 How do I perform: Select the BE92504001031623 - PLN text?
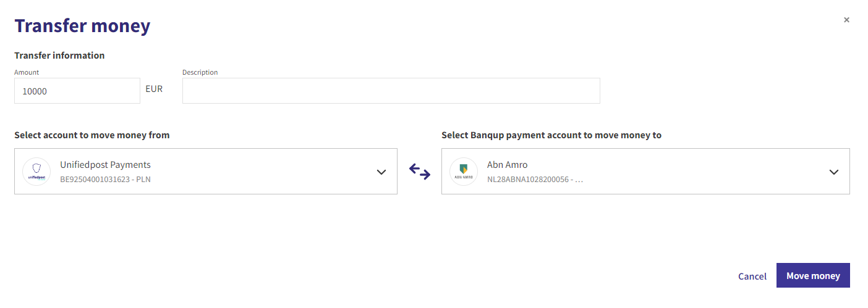click(105, 180)
